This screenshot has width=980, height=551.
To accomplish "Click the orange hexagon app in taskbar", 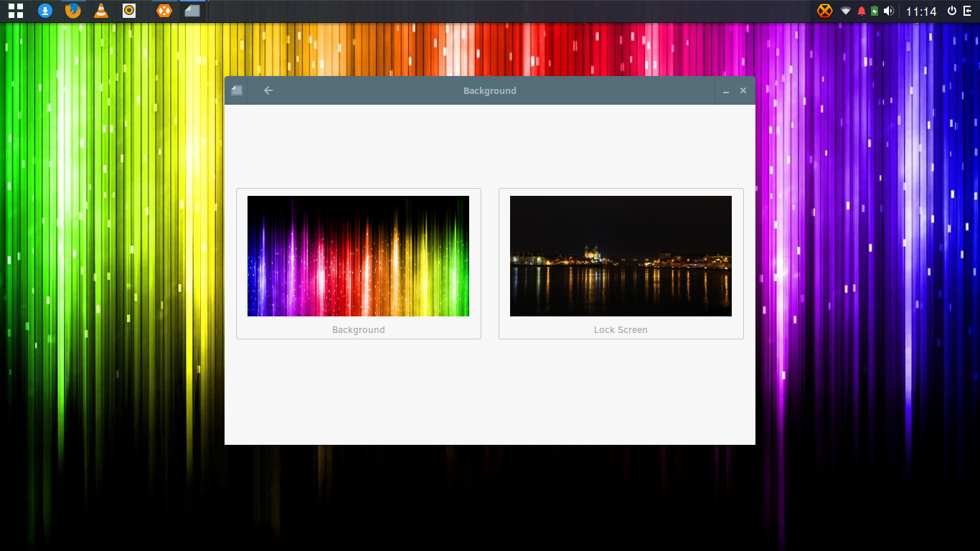I will (x=164, y=11).
